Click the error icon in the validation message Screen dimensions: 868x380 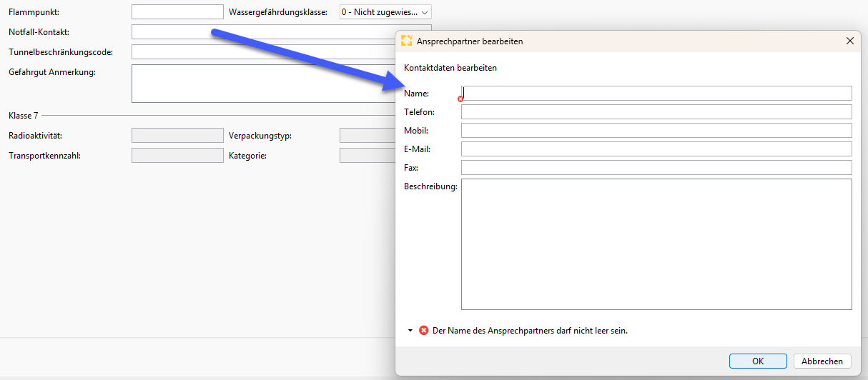tap(424, 331)
